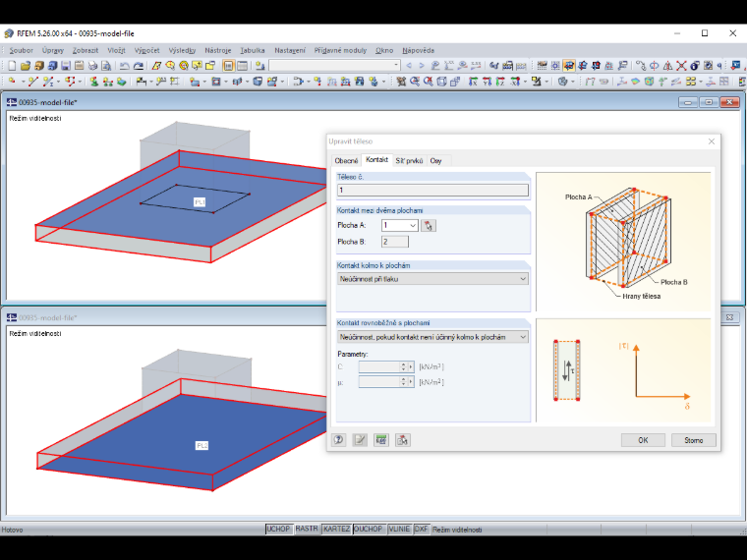This screenshot has width=747, height=560.
Task: Switch to the Osy tab
Action: [435, 160]
